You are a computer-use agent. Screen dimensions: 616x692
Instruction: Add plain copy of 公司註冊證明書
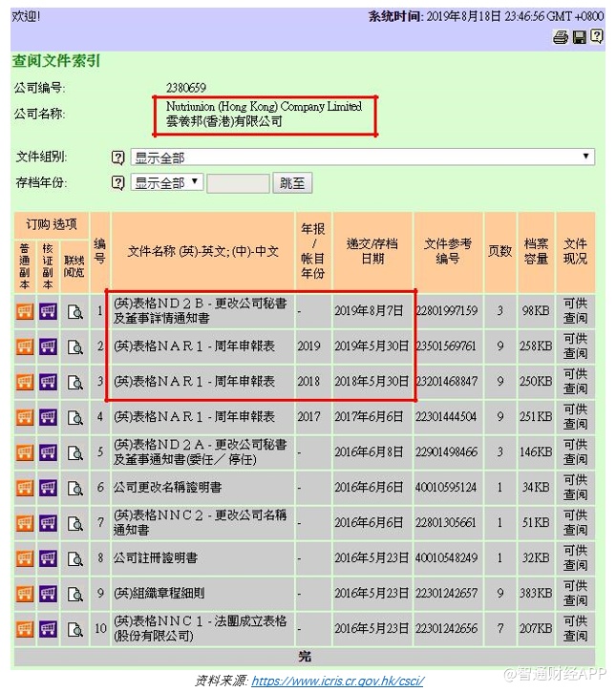pos(25,558)
